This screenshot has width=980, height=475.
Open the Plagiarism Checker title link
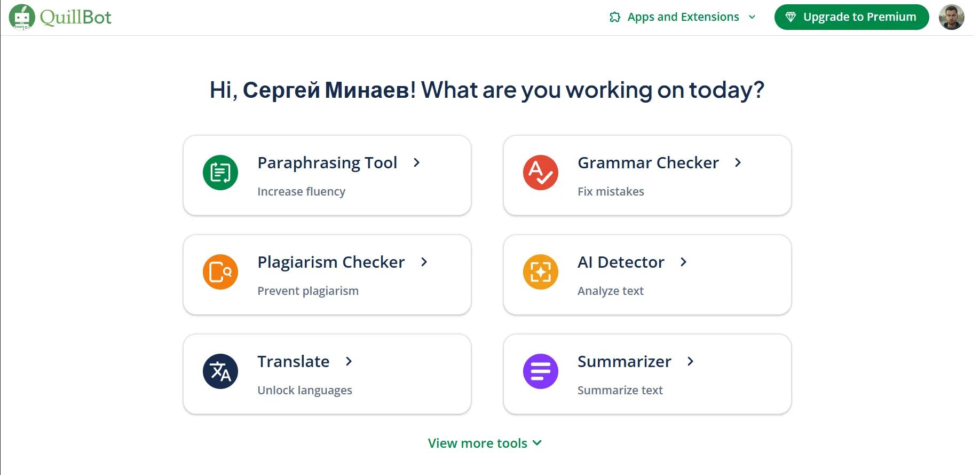pyautogui.click(x=331, y=262)
